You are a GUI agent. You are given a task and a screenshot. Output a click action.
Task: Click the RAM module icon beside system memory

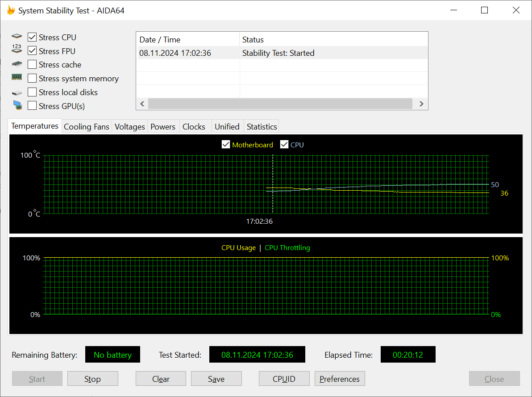pyautogui.click(x=17, y=77)
